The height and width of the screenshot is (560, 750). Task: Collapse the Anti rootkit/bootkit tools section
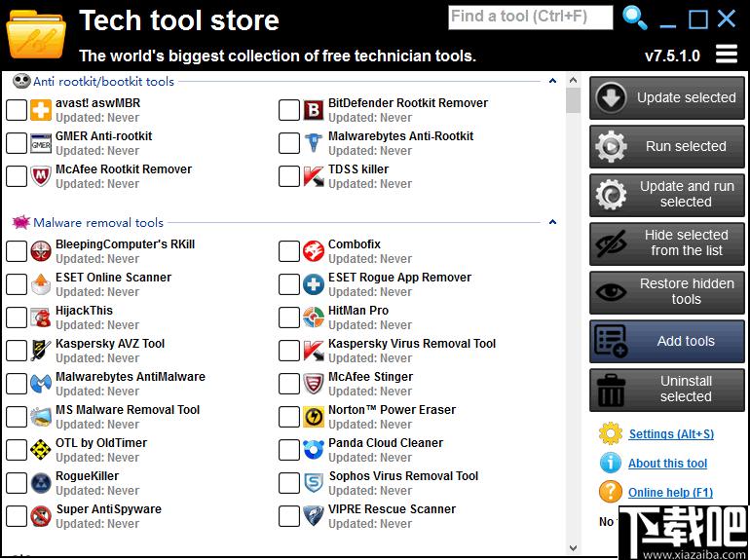552,81
